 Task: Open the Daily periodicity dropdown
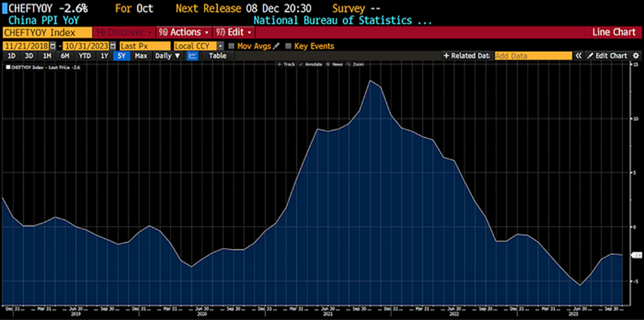pos(168,56)
